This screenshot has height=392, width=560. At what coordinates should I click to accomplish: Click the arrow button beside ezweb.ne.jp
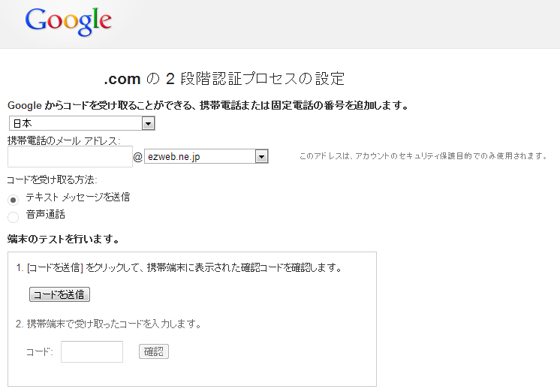(261, 156)
